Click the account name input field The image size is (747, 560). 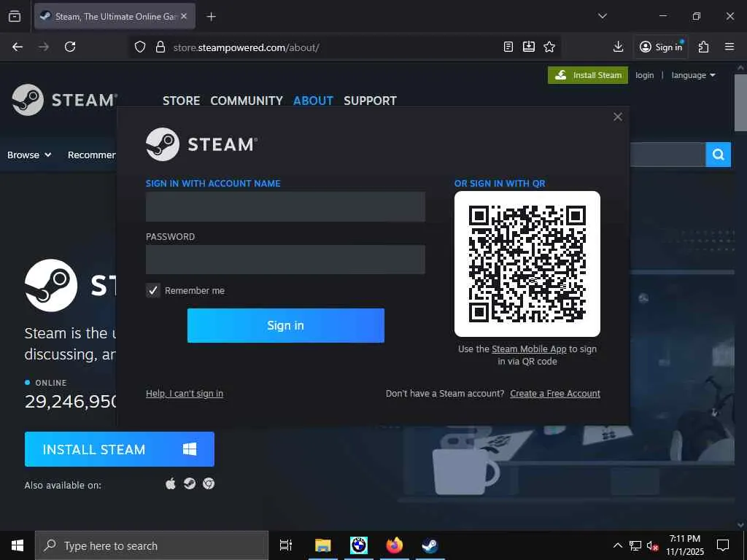(x=285, y=206)
